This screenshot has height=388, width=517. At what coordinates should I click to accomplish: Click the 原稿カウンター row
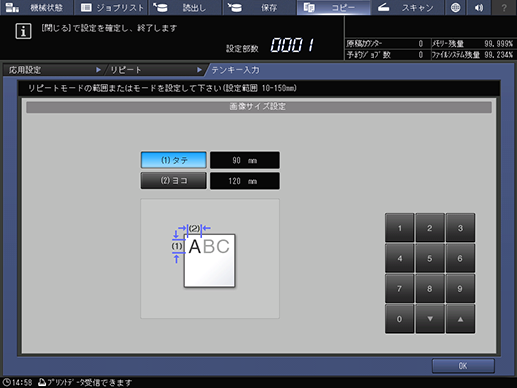tap(387, 44)
